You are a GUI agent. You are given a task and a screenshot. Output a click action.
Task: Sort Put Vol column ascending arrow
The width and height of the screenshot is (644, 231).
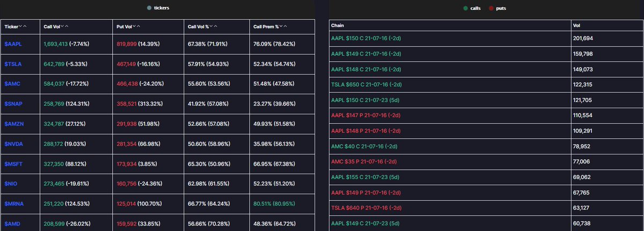click(x=139, y=26)
